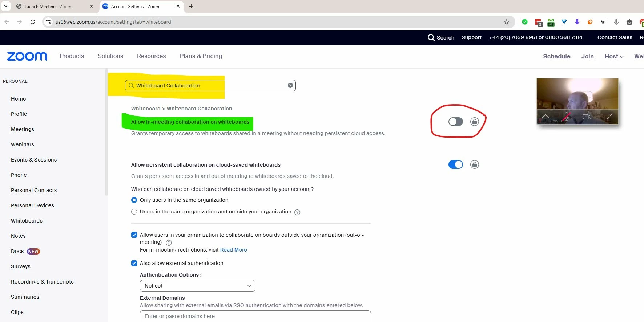The width and height of the screenshot is (644, 322).
Task: Open Webinars in the sidebar
Action: 23,144
